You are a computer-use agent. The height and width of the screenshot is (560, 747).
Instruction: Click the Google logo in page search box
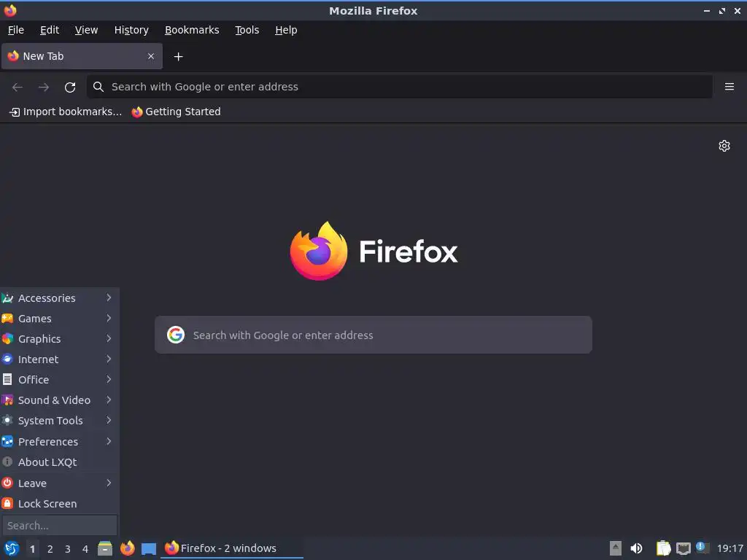tap(176, 335)
